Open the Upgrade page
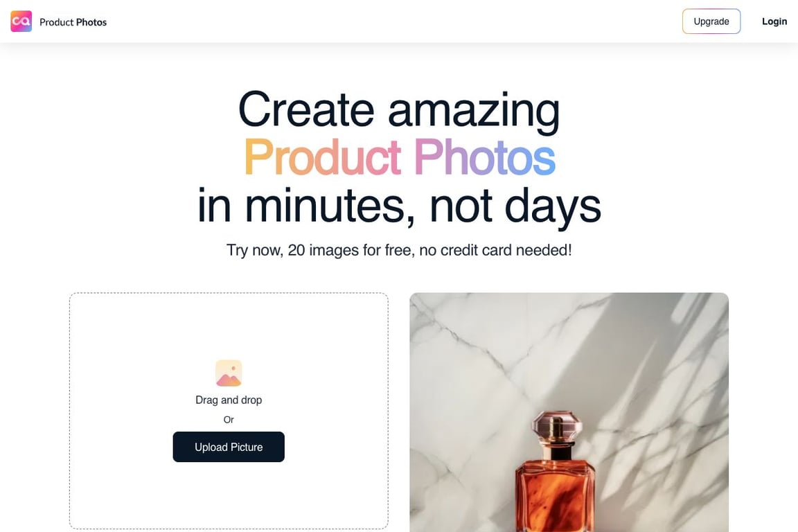The width and height of the screenshot is (798, 532). (x=711, y=21)
